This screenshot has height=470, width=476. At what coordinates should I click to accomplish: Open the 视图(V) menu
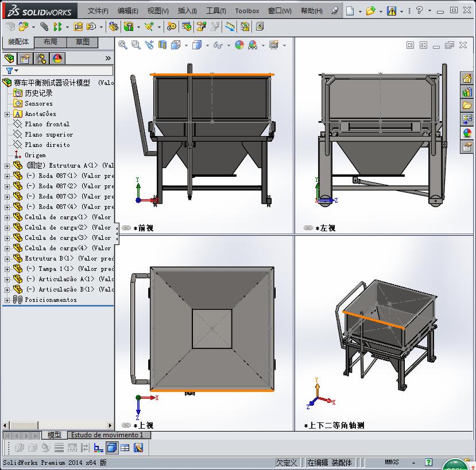coord(158,11)
